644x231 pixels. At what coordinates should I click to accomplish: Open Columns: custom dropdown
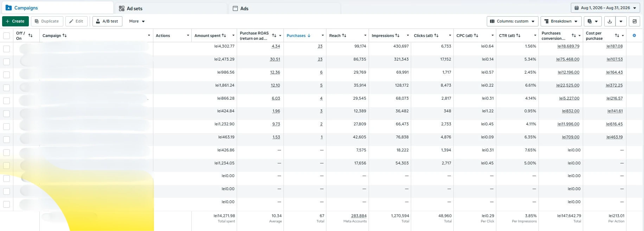[x=512, y=21]
